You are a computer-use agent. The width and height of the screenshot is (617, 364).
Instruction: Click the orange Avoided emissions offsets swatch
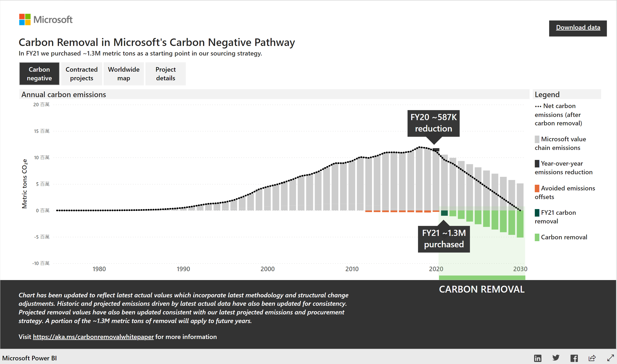(537, 188)
